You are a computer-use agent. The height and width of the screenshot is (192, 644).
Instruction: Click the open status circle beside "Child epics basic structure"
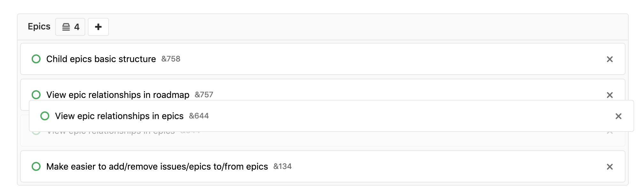tap(37, 59)
